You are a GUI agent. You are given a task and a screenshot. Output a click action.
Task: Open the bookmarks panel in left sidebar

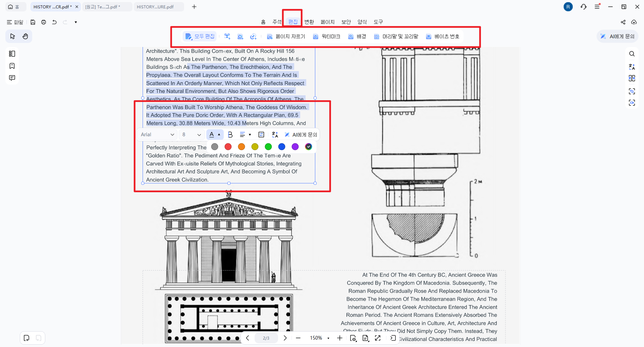coord(12,66)
